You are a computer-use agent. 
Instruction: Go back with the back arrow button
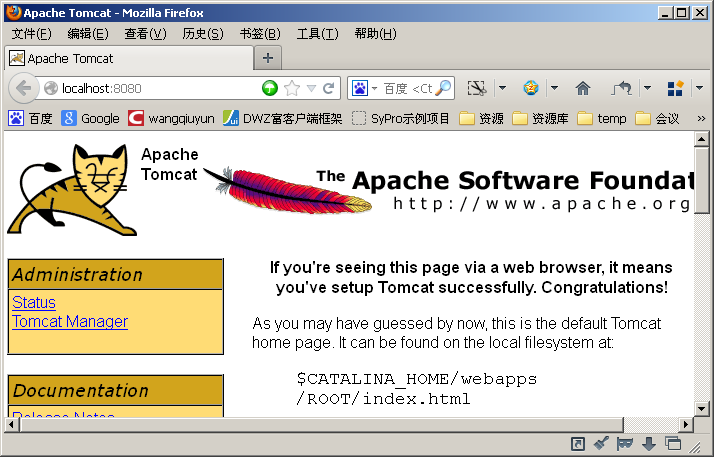click(x=23, y=88)
